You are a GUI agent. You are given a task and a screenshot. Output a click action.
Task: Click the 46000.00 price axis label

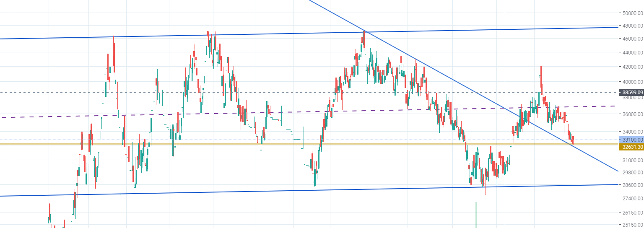pyautogui.click(x=633, y=39)
